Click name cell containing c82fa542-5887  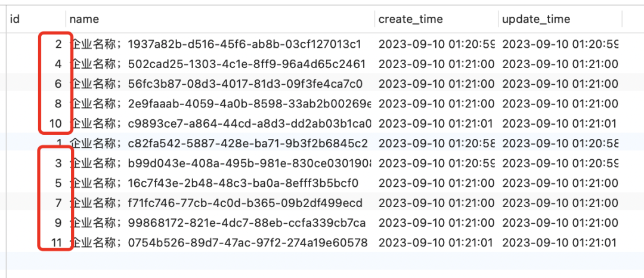217,143
